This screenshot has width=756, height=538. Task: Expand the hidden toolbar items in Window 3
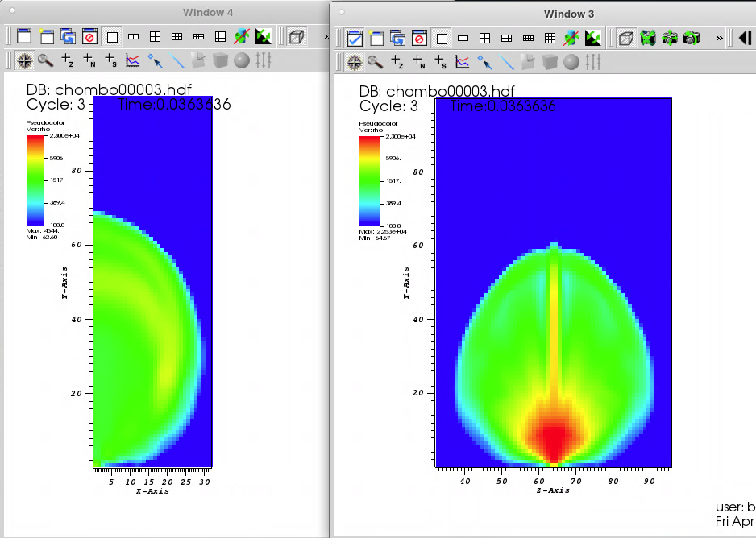coord(720,39)
